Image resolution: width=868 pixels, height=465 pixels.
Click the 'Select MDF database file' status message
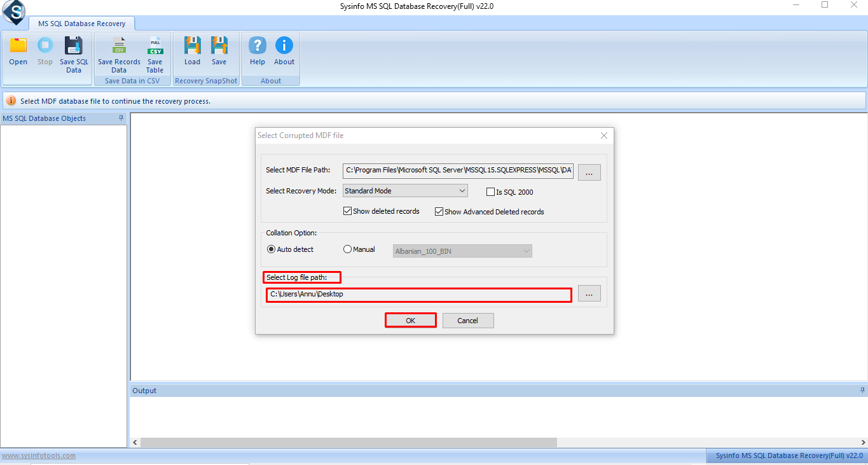pyautogui.click(x=115, y=101)
